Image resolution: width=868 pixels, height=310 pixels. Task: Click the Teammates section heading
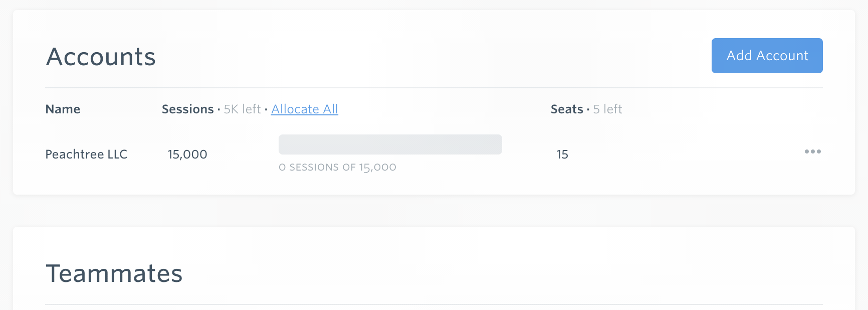pyautogui.click(x=114, y=273)
